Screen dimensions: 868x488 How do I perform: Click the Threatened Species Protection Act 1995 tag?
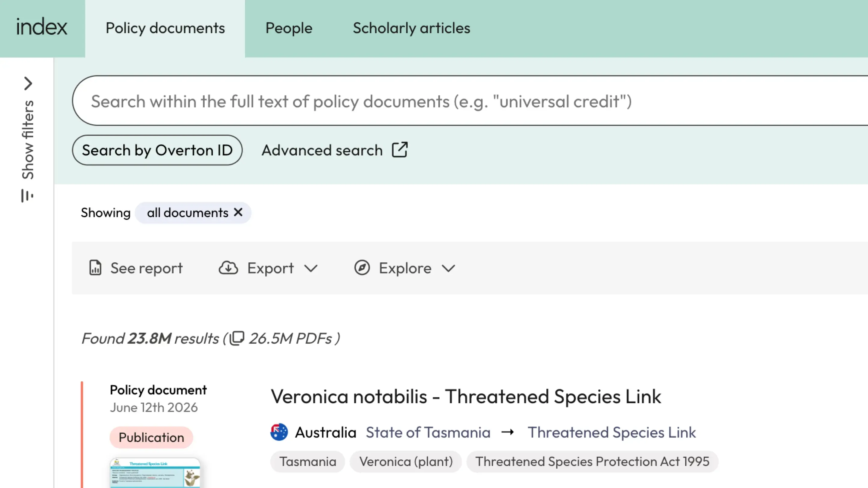point(592,461)
